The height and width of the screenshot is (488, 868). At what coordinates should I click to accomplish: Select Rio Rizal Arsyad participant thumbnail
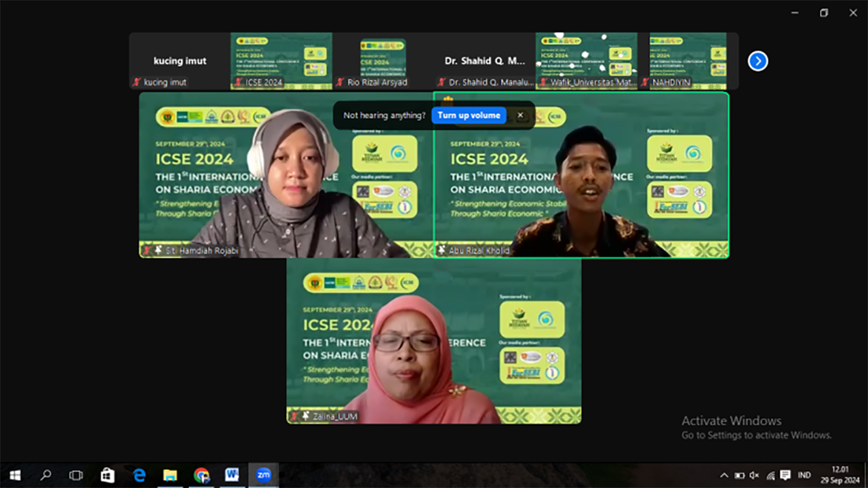tap(382, 61)
